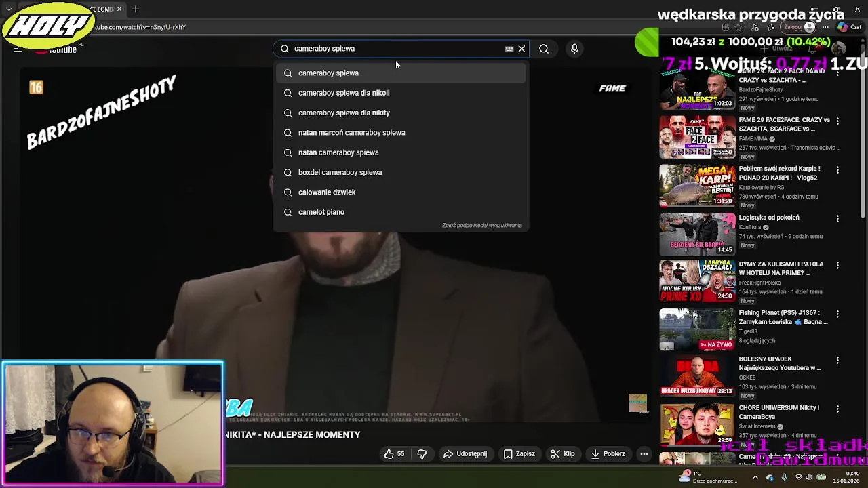The image size is (868, 488).
Task: Open options menu for Fishing Planet stream
Action: (x=837, y=314)
